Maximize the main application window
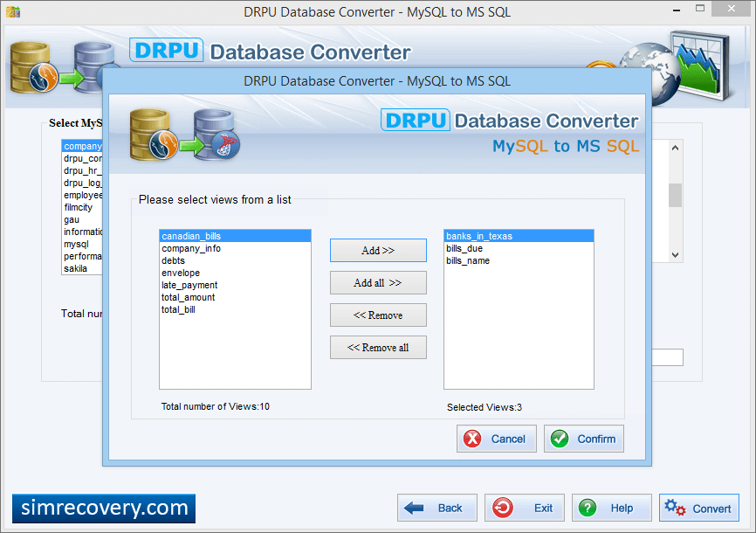 [x=700, y=8]
